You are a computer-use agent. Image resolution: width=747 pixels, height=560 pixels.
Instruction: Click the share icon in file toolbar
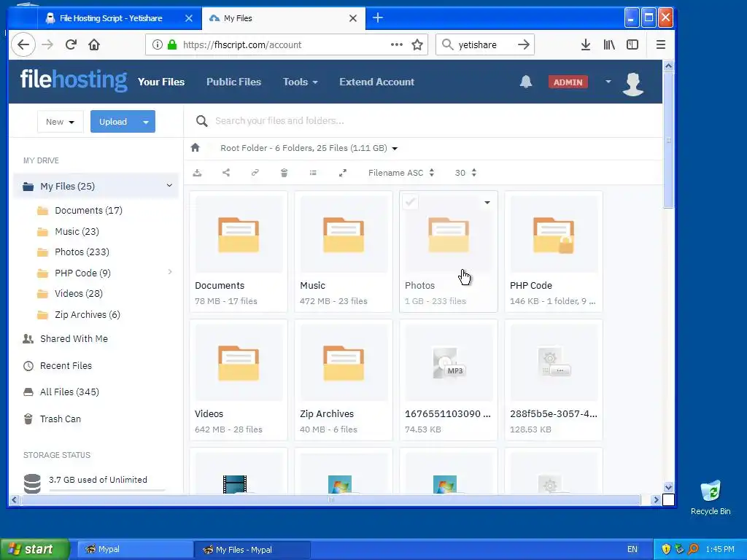226,173
